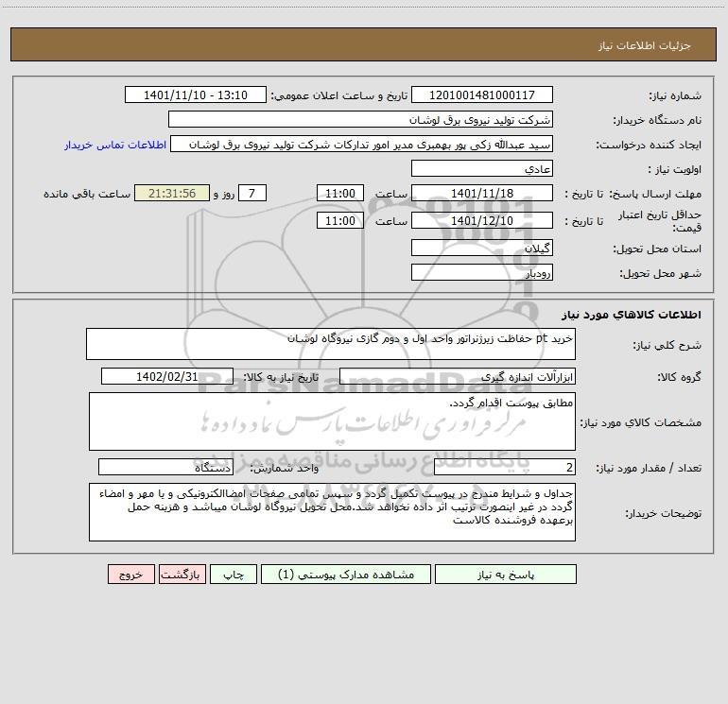Screen dimensions: 728x704
Task: Click the چاپ print button
Action: (x=234, y=575)
